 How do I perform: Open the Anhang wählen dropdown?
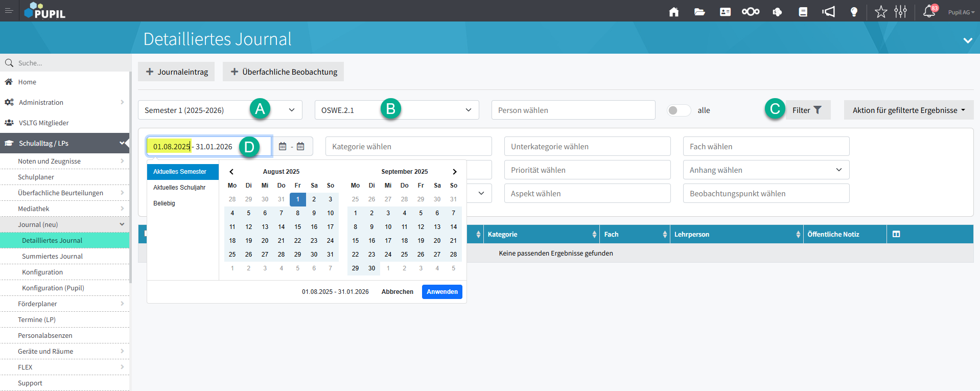(x=766, y=170)
